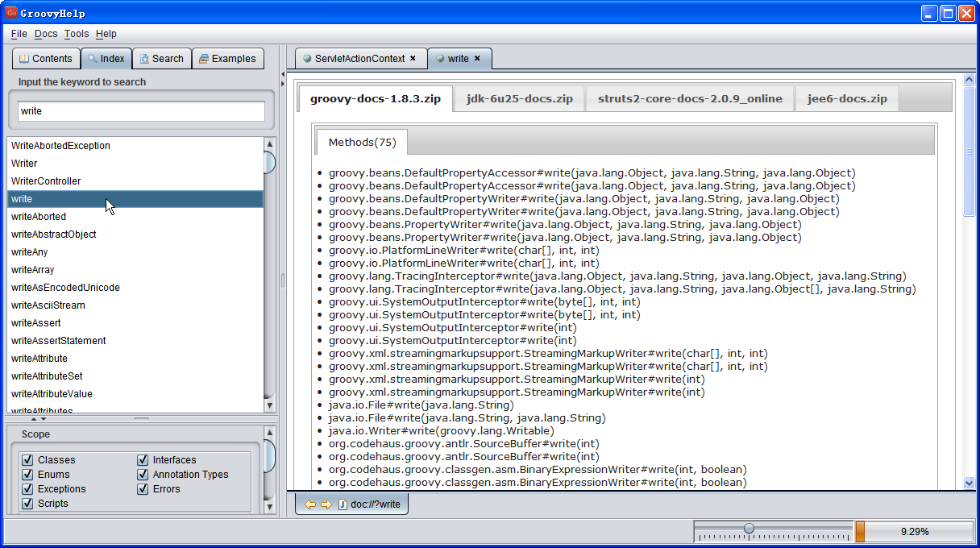Select Writer in the index list

click(x=135, y=164)
